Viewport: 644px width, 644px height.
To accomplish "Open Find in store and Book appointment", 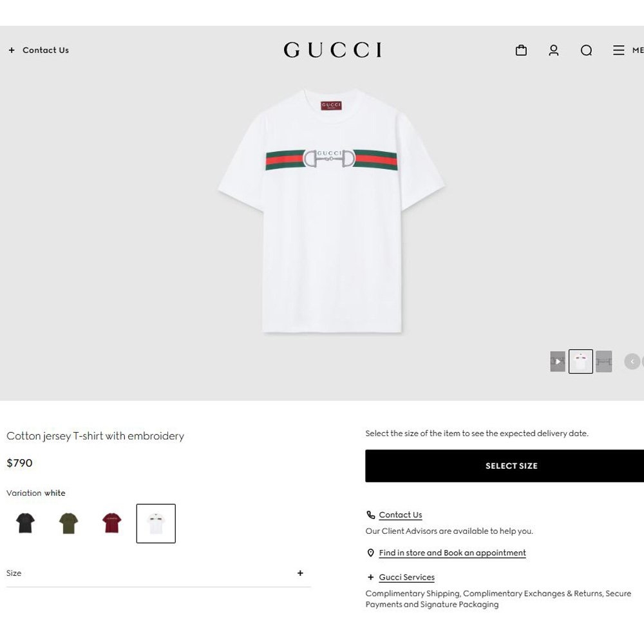I will click(452, 553).
